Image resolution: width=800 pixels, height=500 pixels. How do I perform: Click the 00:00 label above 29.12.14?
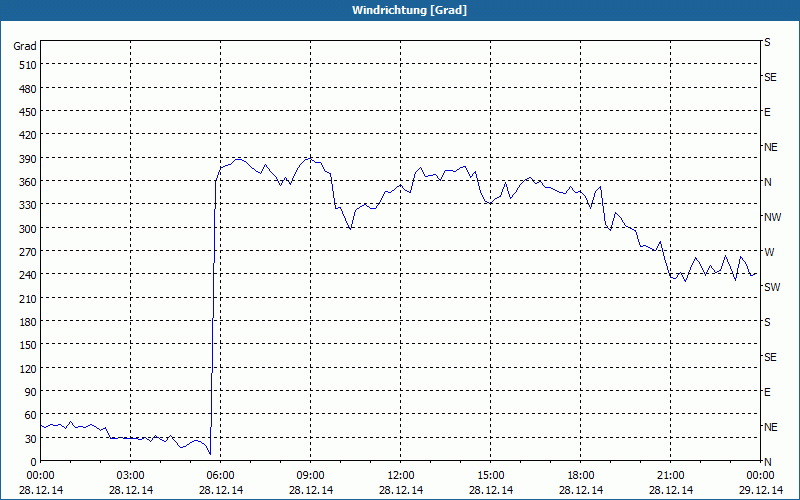(x=760, y=476)
